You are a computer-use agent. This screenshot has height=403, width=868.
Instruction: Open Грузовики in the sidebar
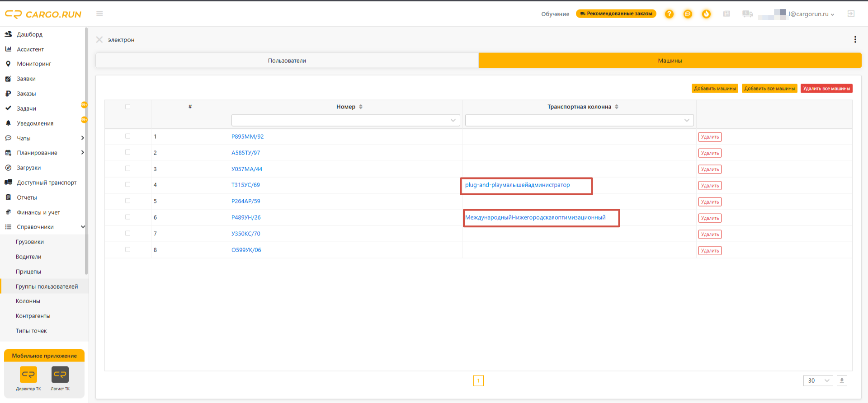pos(30,242)
